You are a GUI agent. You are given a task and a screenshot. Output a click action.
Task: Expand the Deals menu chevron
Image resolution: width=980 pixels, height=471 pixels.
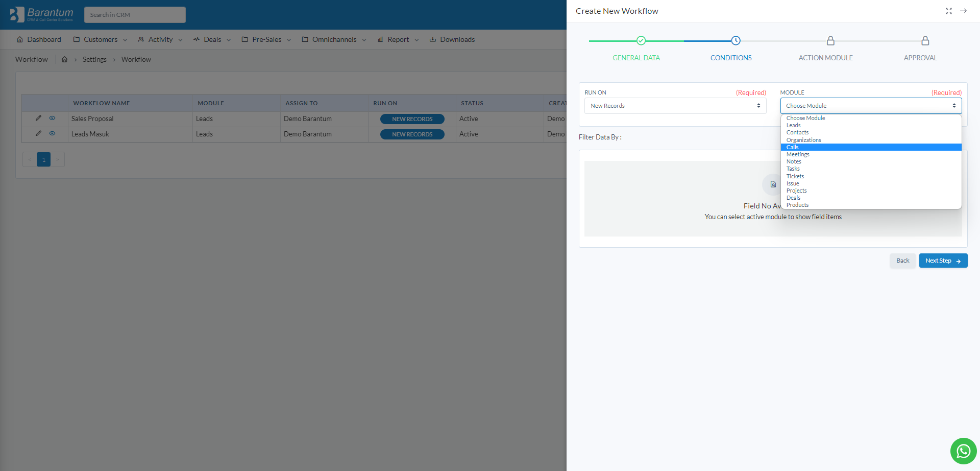(229, 40)
